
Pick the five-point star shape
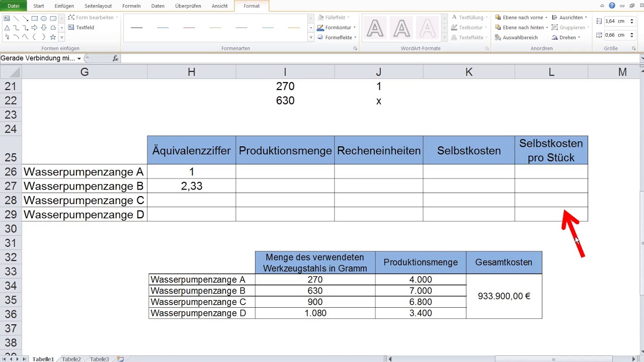pos(53,37)
